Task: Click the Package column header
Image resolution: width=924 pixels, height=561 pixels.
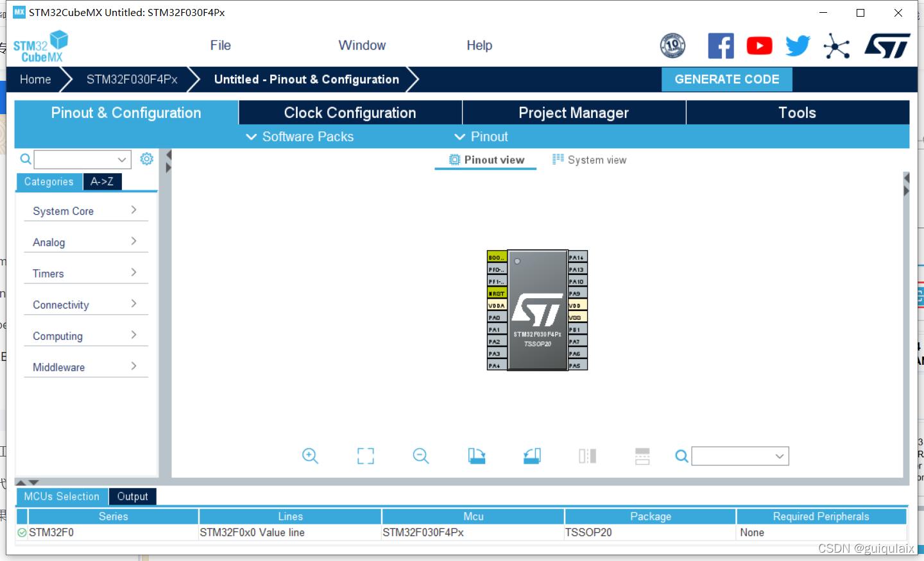Action: coord(651,516)
